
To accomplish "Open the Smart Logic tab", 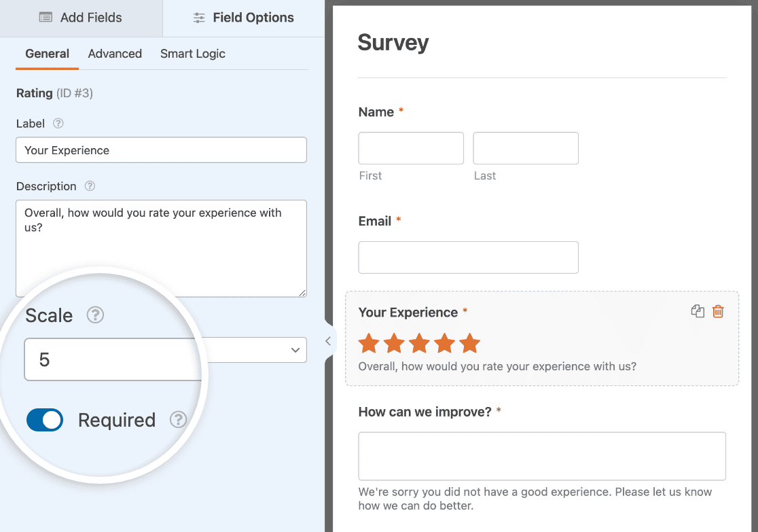I will [192, 54].
